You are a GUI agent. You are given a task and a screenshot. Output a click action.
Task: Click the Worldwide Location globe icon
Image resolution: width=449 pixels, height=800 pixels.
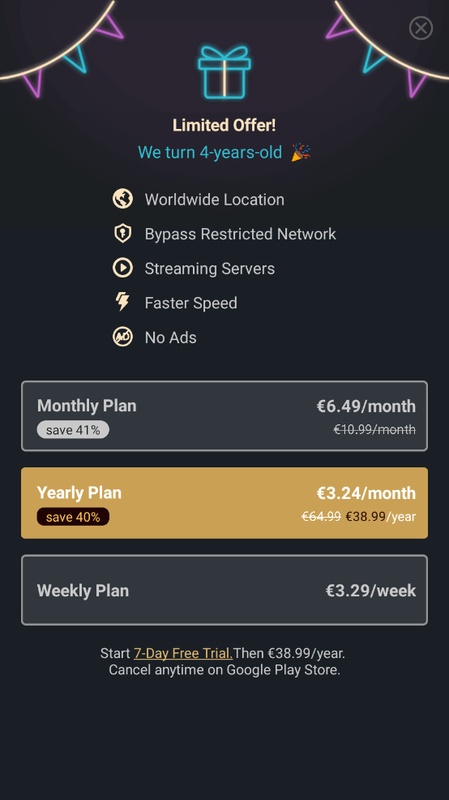[122, 199]
